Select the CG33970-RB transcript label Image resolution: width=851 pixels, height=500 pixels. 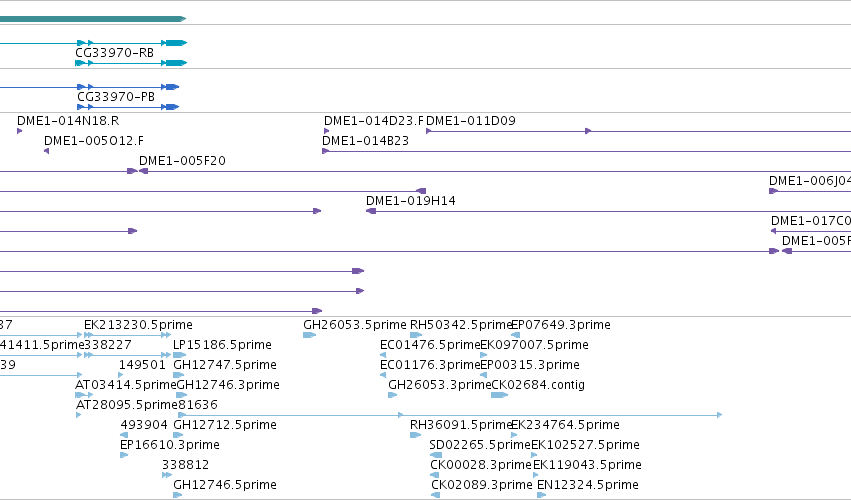pos(115,53)
